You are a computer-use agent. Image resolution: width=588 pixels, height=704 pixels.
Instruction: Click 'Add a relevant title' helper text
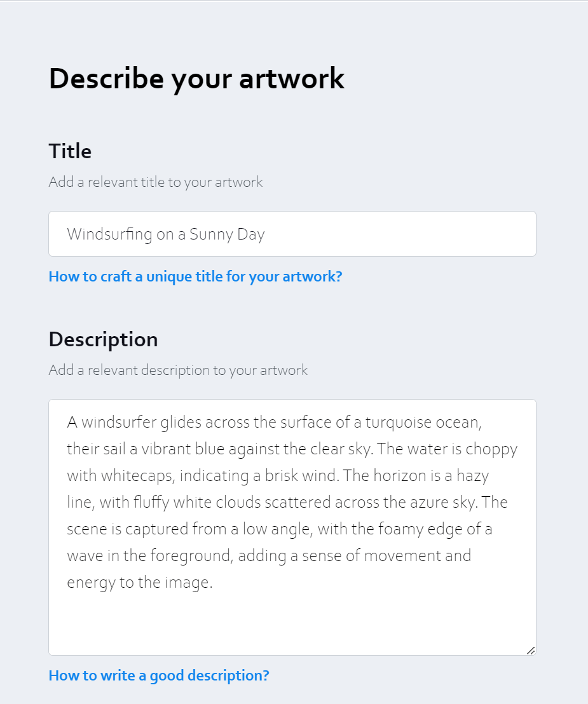pos(155,182)
